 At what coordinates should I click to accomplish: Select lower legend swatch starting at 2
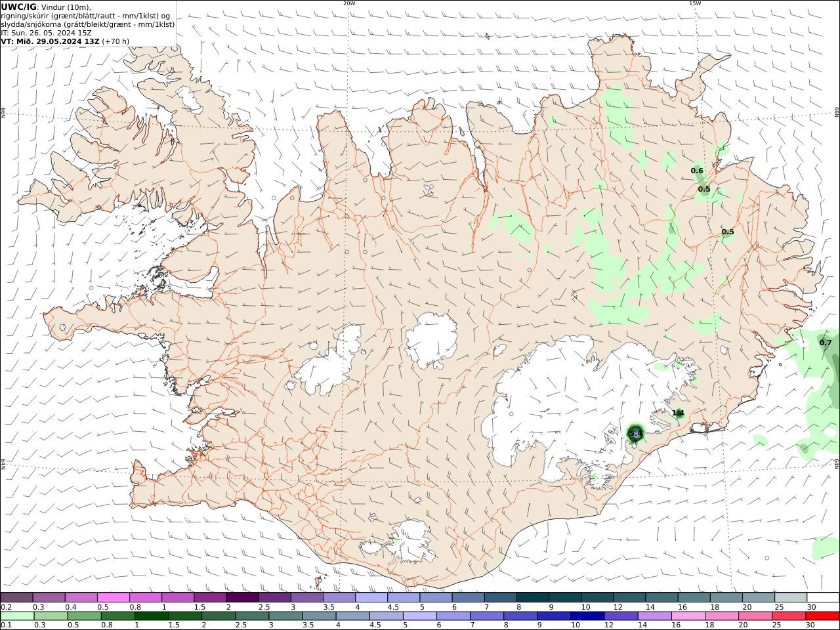(219, 616)
